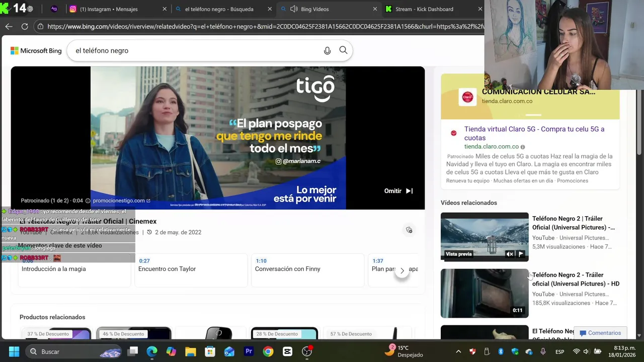Click the microphone voice search icon
The width and height of the screenshot is (644, 362).
pos(327,51)
